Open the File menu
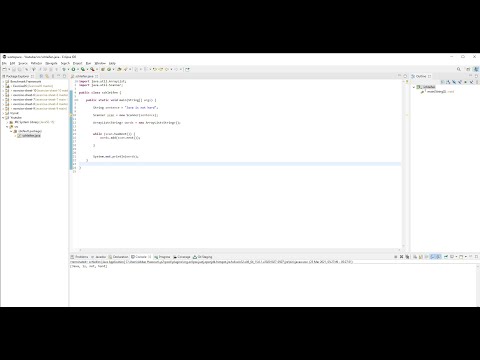This screenshot has height=360, width=480. 4,63
